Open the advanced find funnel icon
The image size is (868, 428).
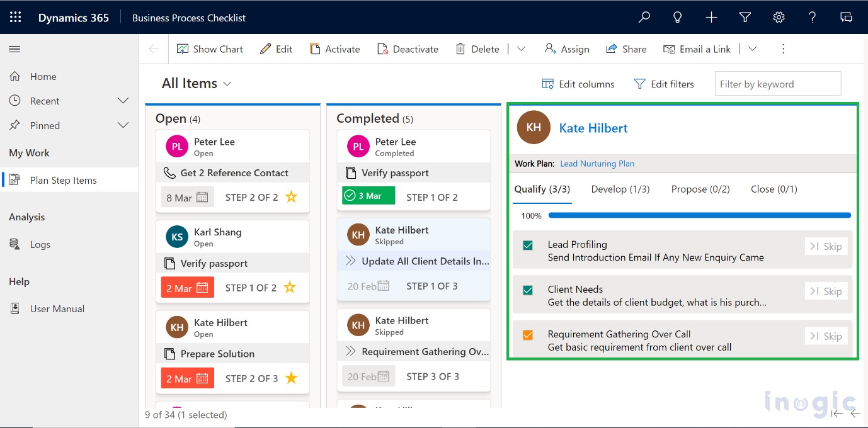point(745,18)
